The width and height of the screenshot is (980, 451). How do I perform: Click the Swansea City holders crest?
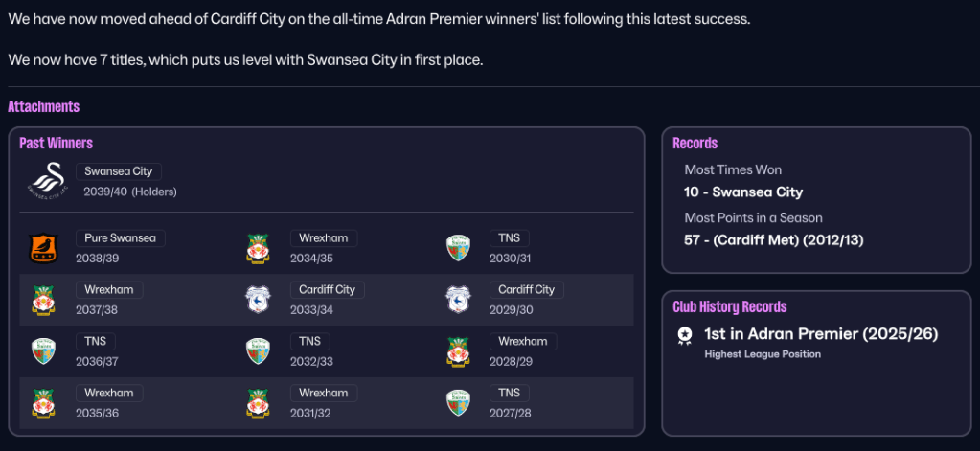coord(45,181)
